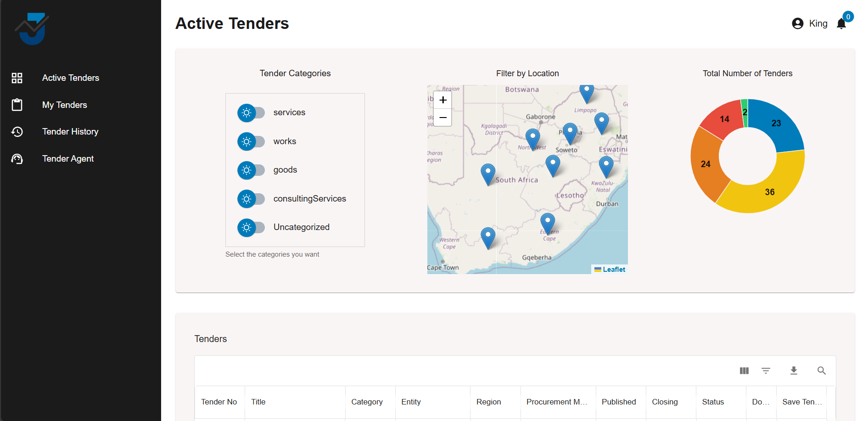The image size is (868, 421).
Task: Click the map pin near Eastern Cape
Action: coord(547,222)
